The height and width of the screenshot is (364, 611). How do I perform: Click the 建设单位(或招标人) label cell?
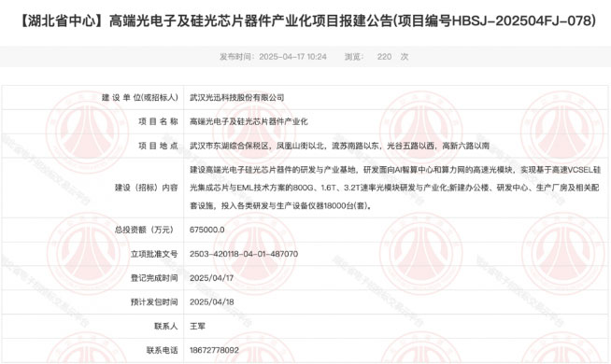[x=93, y=98]
